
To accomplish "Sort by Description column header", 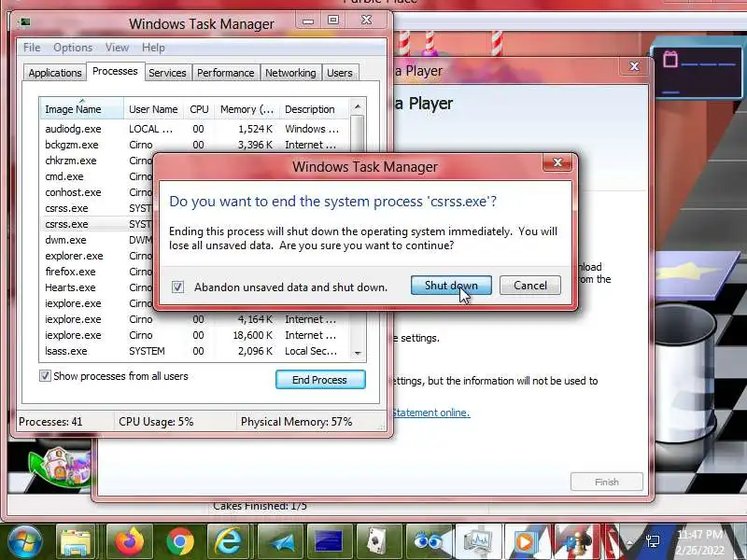I will (x=314, y=109).
